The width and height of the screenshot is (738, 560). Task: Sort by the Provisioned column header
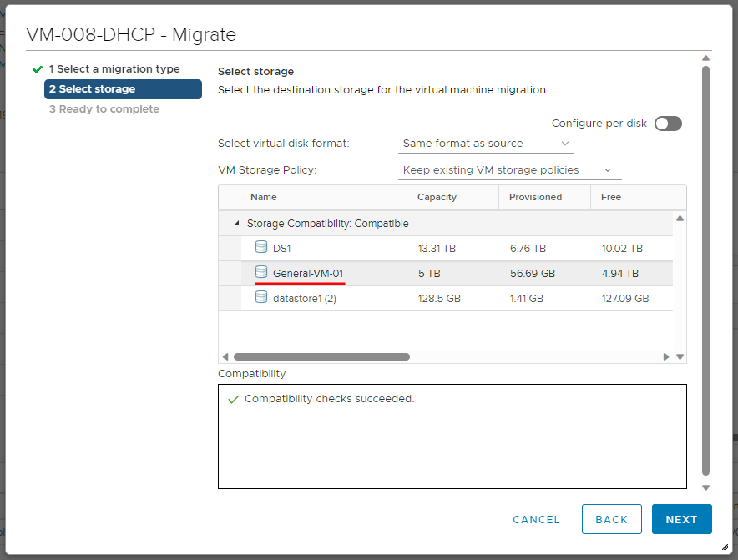pyautogui.click(x=544, y=197)
